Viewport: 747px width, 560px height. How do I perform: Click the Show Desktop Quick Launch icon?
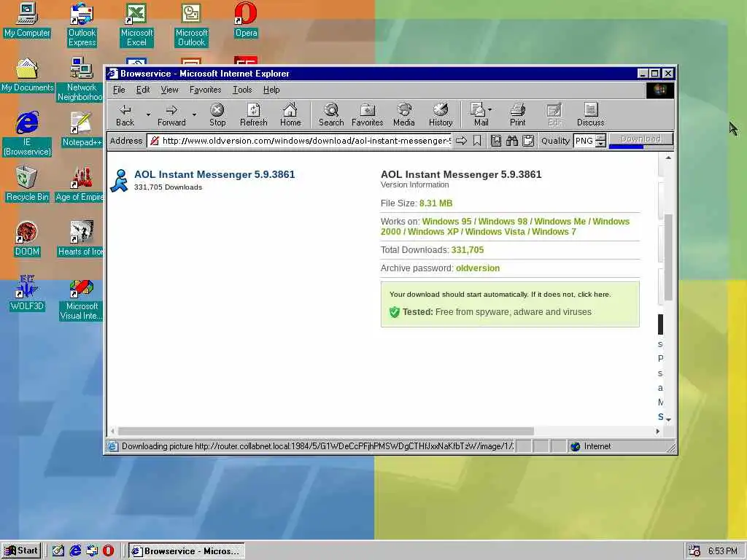[58, 551]
